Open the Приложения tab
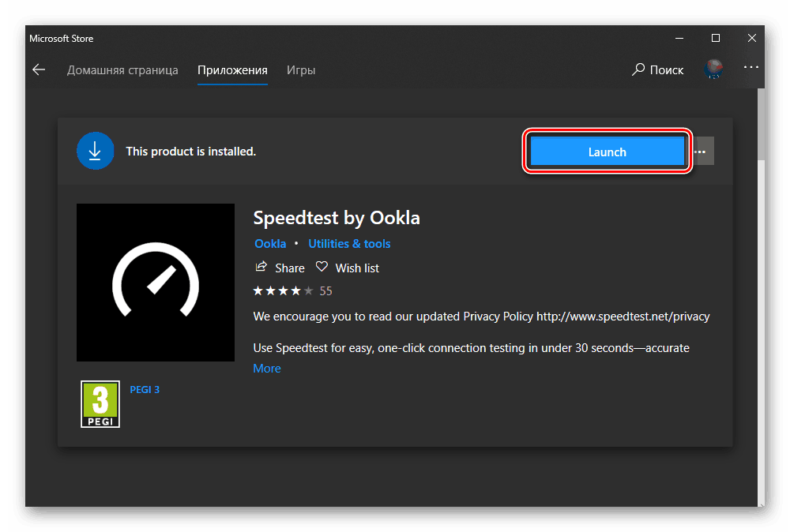Viewport: 790px width, 532px height. point(232,69)
